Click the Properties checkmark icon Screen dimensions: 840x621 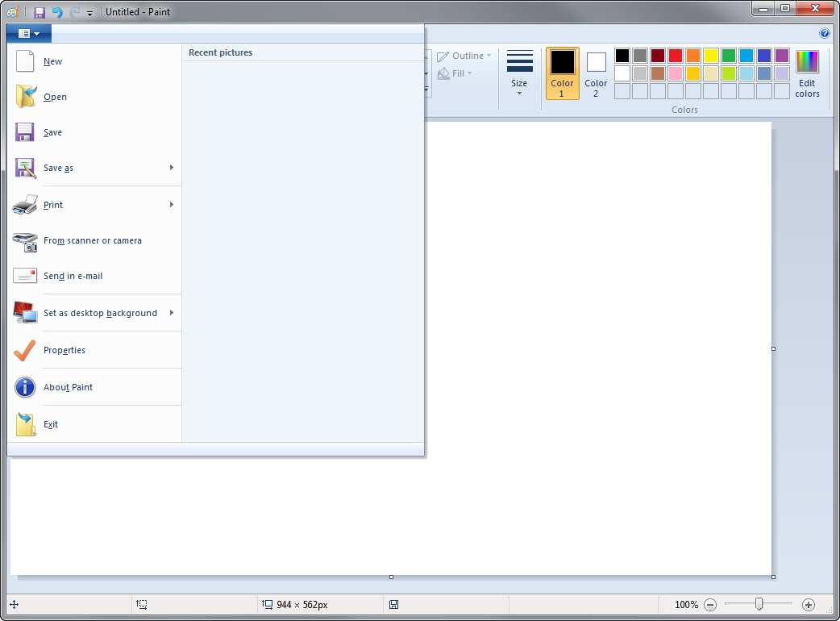pyautogui.click(x=25, y=350)
